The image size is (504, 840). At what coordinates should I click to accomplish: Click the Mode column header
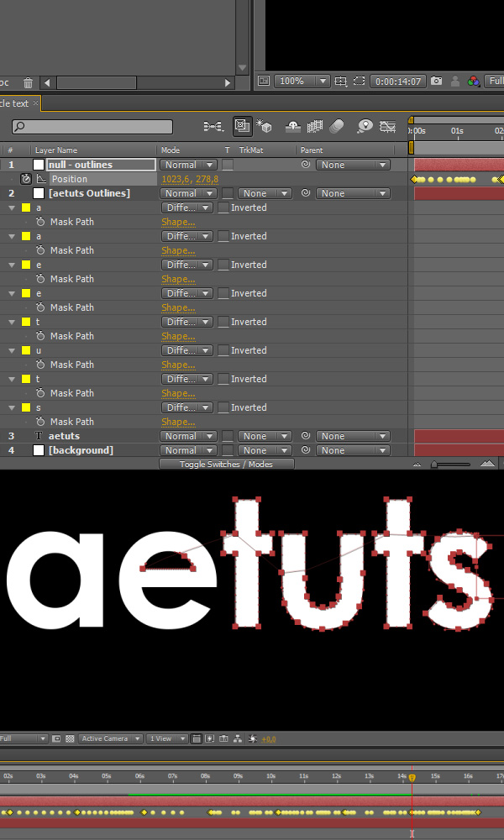click(x=171, y=150)
